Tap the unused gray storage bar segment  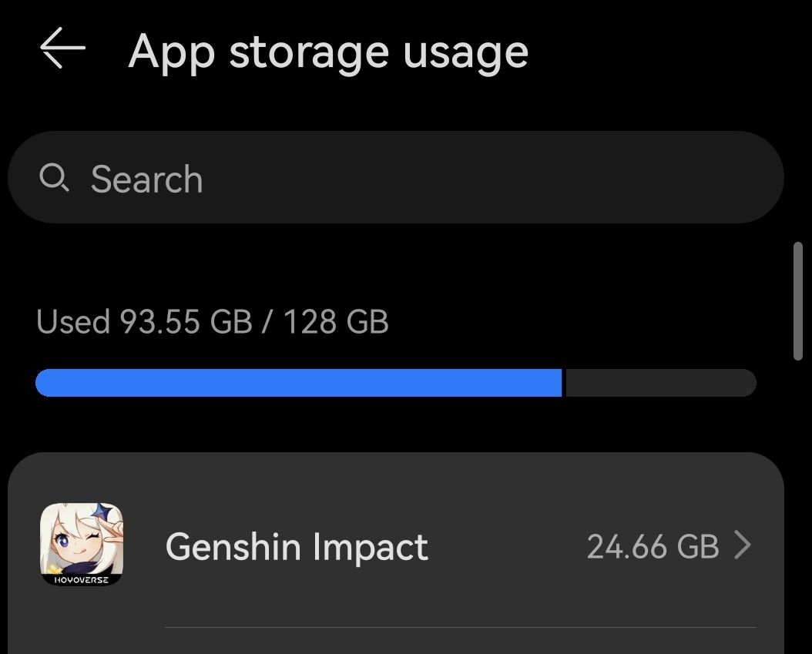coord(661,382)
